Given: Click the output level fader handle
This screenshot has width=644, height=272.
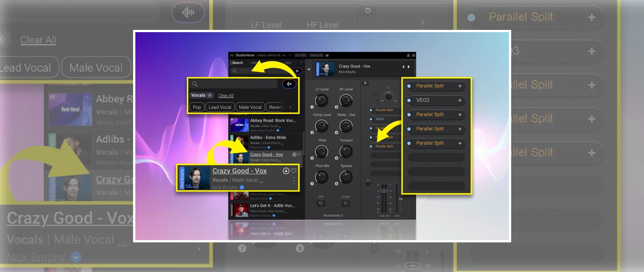Looking at the screenshot, I should pos(384,191).
